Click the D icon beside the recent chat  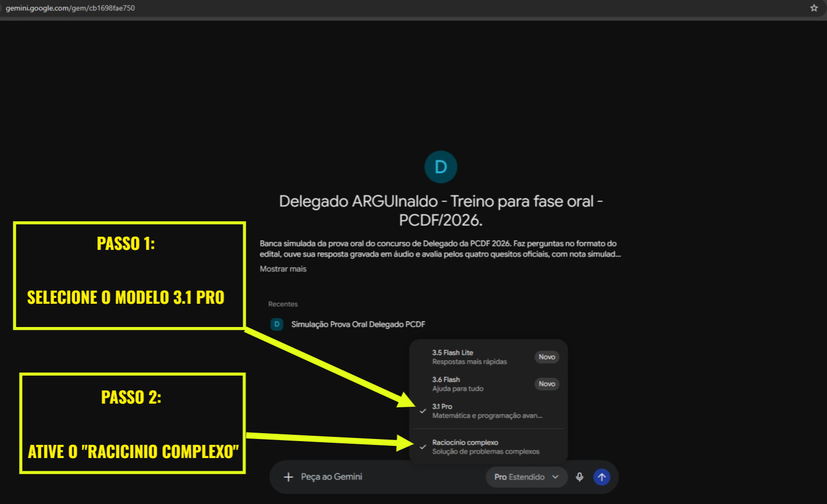pyautogui.click(x=277, y=324)
